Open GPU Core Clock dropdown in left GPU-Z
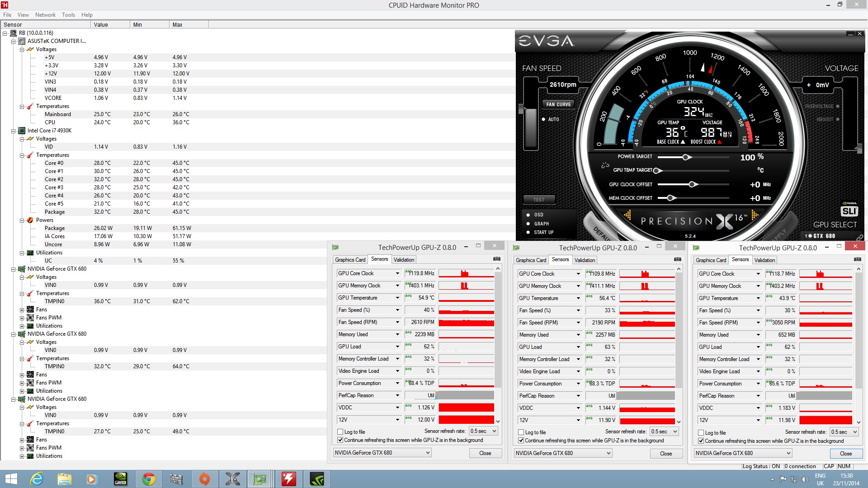868x488 pixels. click(x=397, y=273)
